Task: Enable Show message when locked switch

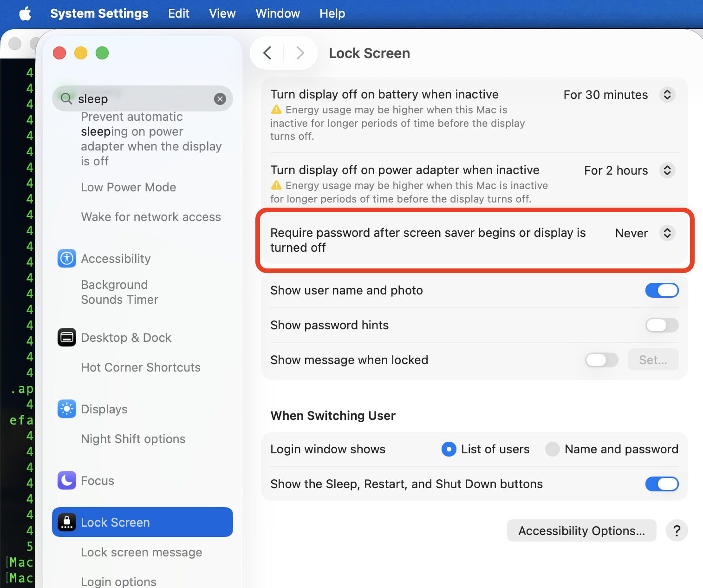Action: click(602, 360)
